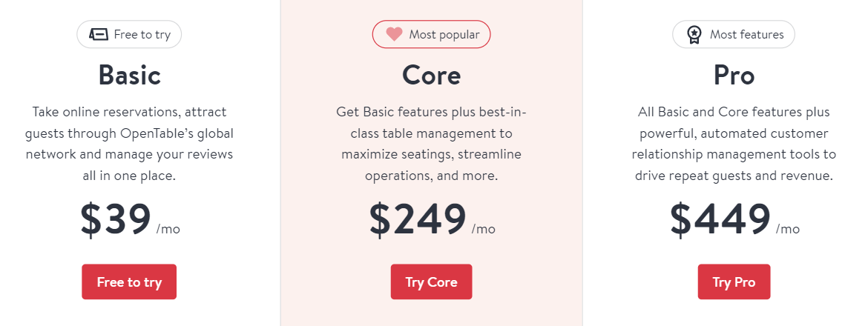Click the $249 price on Core plan
Image resolution: width=868 pixels, height=326 pixels.
(418, 219)
